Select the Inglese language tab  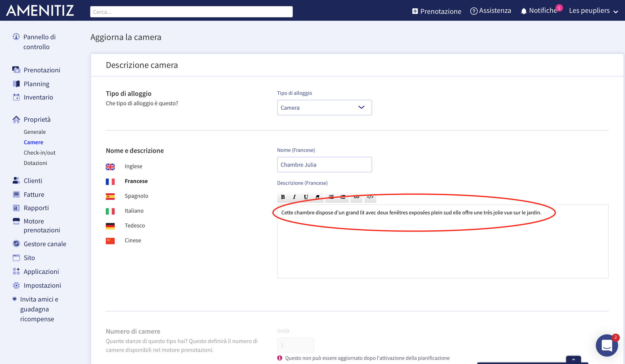[x=133, y=166]
